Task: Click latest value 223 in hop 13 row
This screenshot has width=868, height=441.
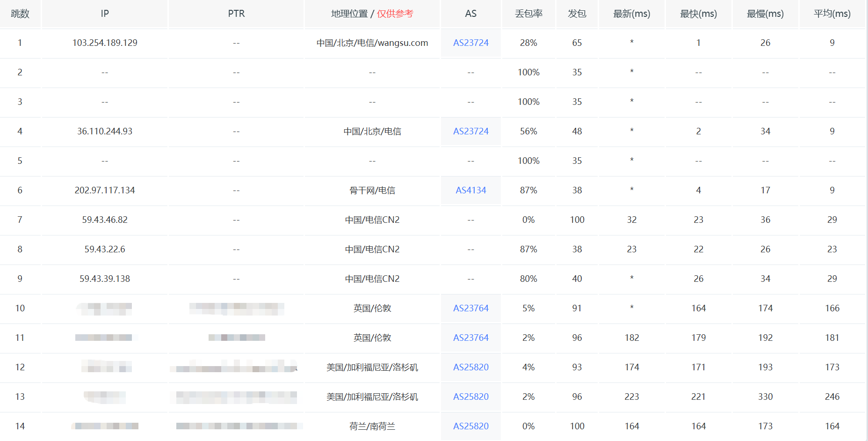Action: tap(632, 397)
